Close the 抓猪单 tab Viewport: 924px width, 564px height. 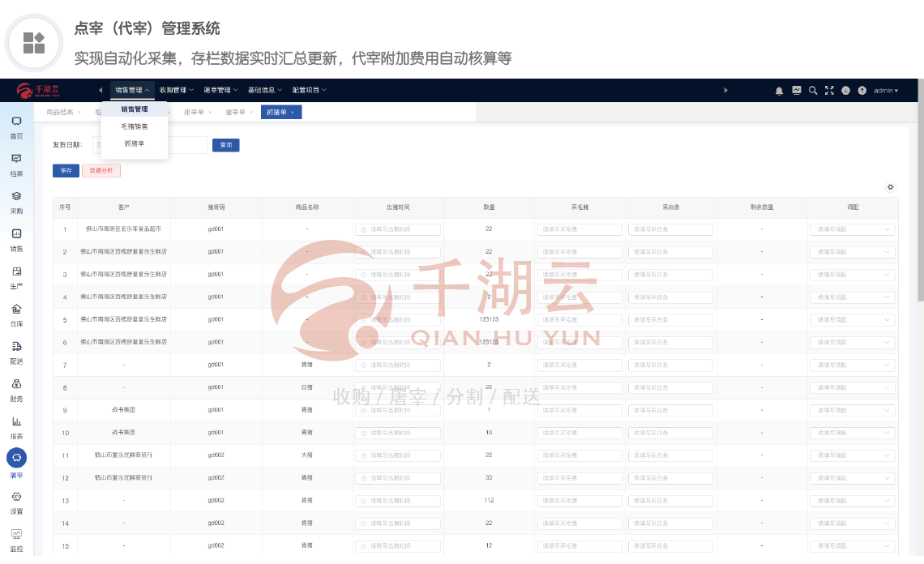tap(293, 113)
